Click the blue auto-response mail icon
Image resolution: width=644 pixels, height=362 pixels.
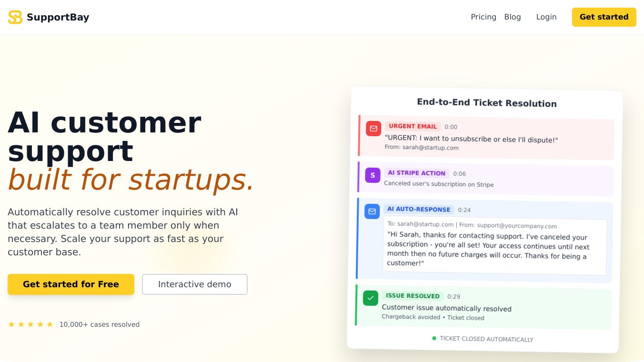point(372,211)
